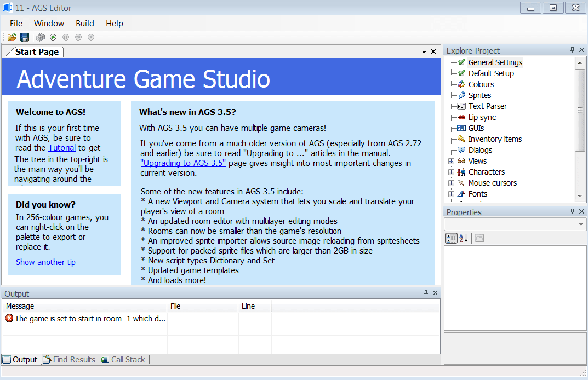
Task: Select Inventory items tree label
Action: click(x=495, y=139)
